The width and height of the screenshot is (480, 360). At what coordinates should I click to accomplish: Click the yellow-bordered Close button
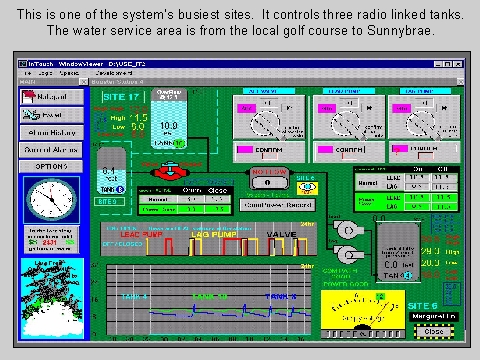tap(434, 331)
